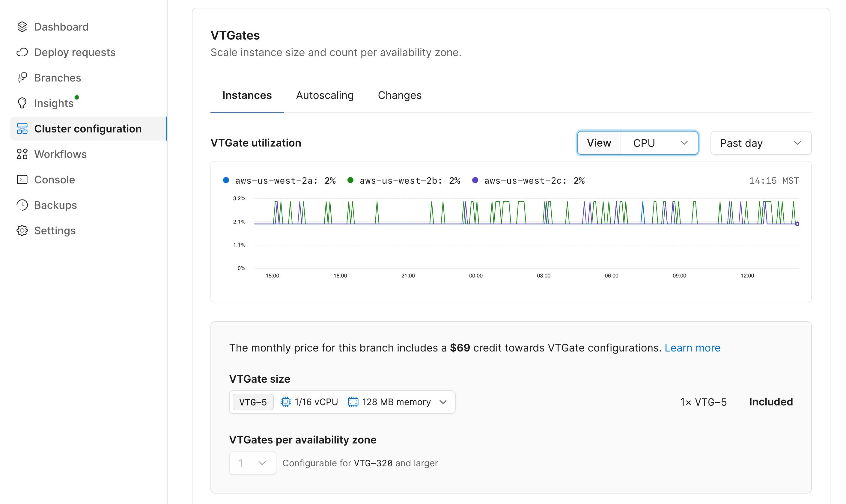Screen dimensions: 846x504
Task: Click the Deploy requests icon
Action: click(22, 52)
